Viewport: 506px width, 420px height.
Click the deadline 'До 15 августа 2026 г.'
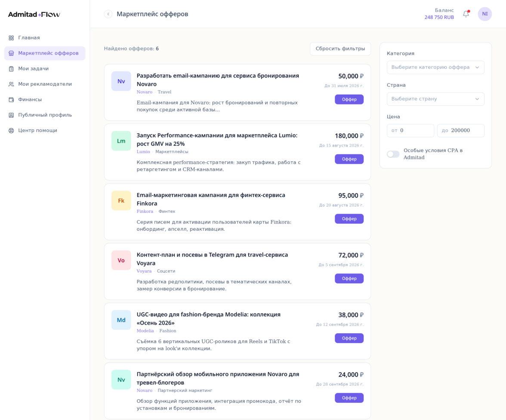pos(342,145)
